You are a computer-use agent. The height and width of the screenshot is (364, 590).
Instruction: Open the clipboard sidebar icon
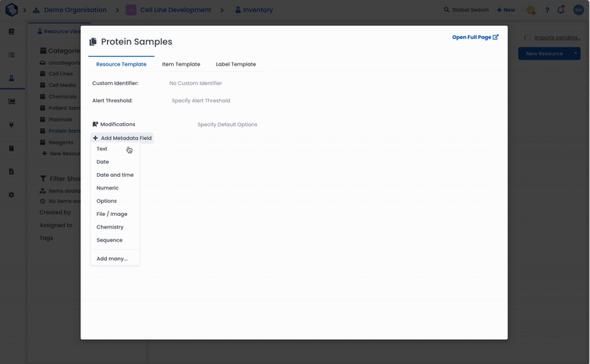click(11, 148)
